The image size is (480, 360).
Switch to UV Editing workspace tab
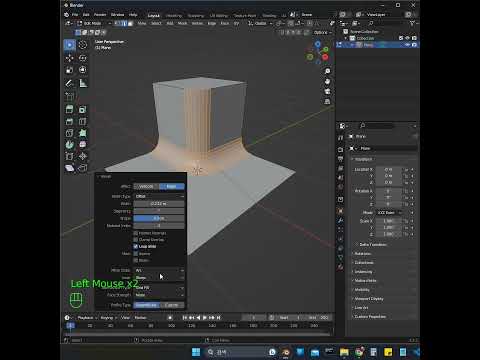tap(219, 15)
